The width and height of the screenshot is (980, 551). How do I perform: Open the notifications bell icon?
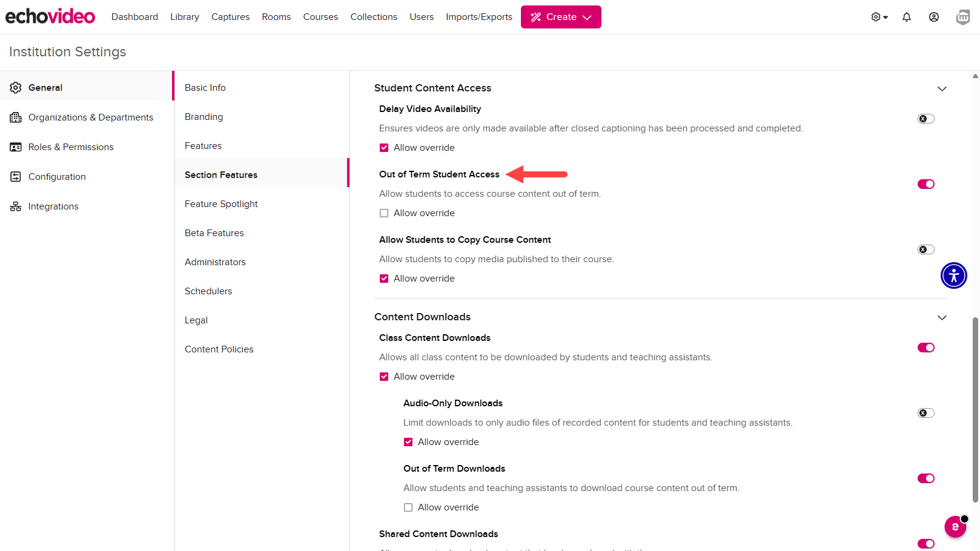906,17
